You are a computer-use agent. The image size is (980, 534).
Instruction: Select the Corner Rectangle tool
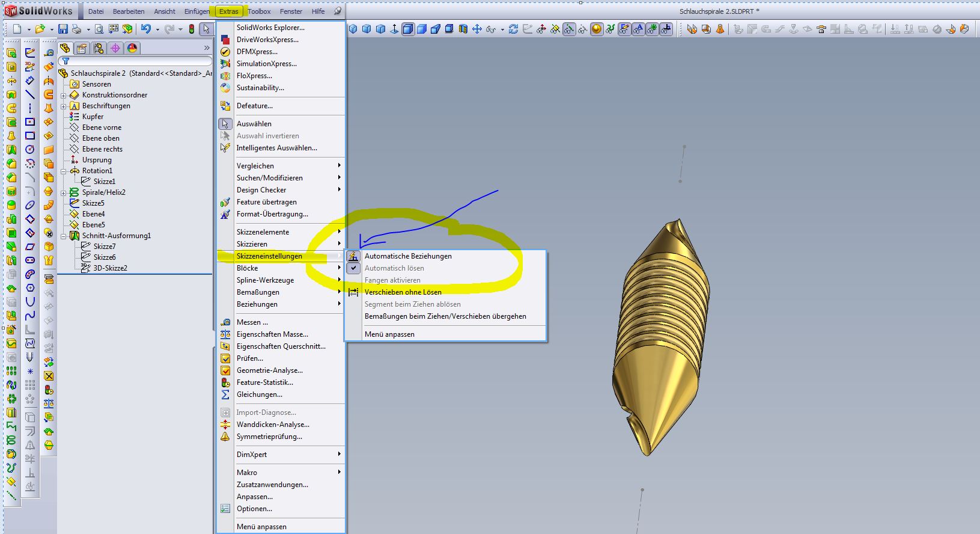(x=30, y=136)
